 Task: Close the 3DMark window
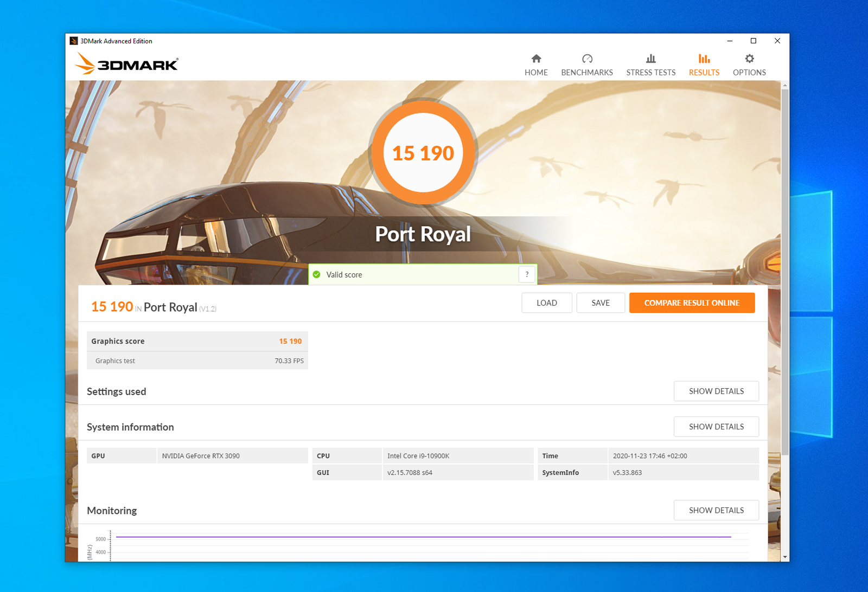tap(777, 41)
